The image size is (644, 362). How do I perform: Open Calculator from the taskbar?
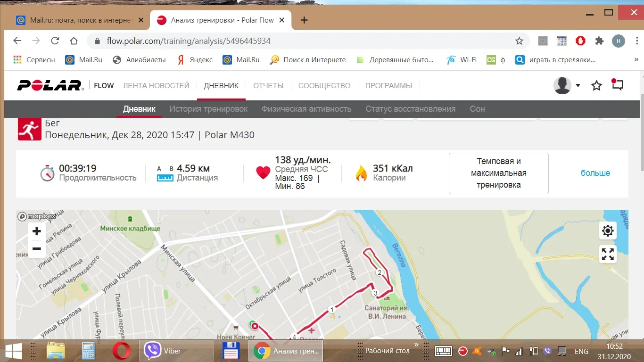88,351
